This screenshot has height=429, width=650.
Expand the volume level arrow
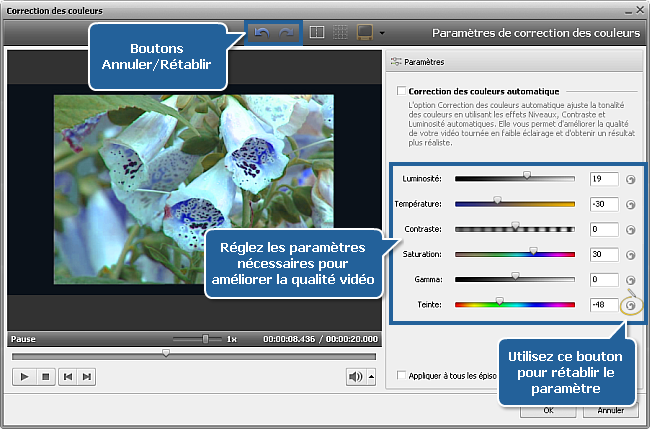[371, 377]
